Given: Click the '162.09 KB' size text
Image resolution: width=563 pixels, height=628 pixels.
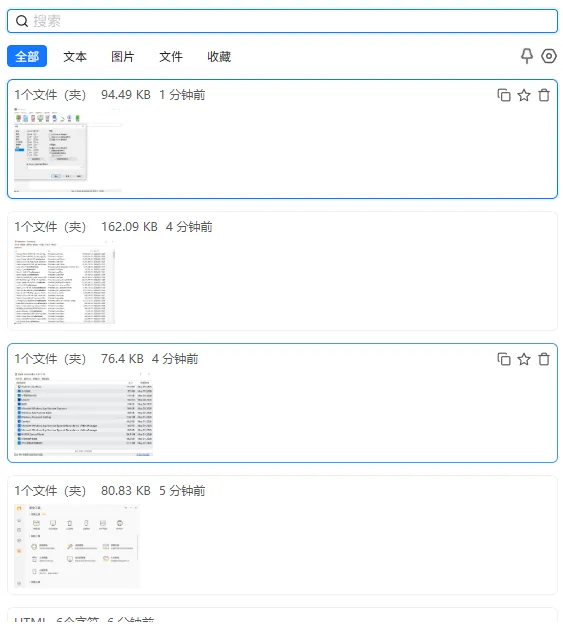Looking at the screenshot, I should 129,227.
